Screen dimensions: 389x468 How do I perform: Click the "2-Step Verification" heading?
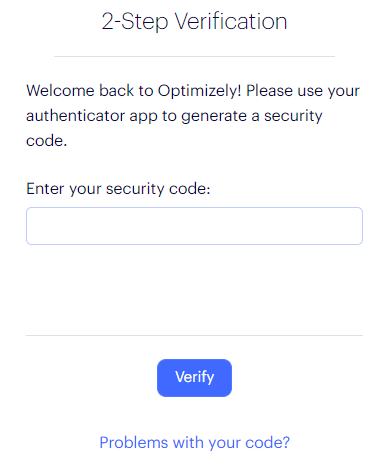click(194, 21)
